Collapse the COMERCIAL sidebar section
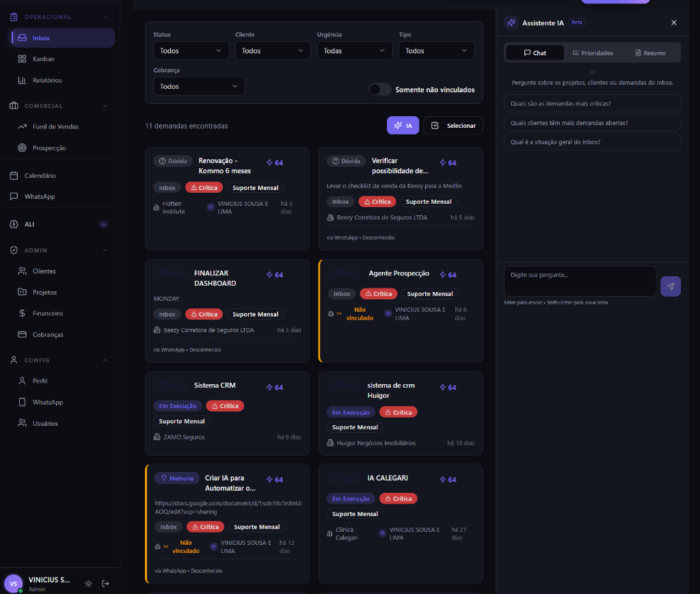This screenshot has height=594, width=700. point(105,106)
